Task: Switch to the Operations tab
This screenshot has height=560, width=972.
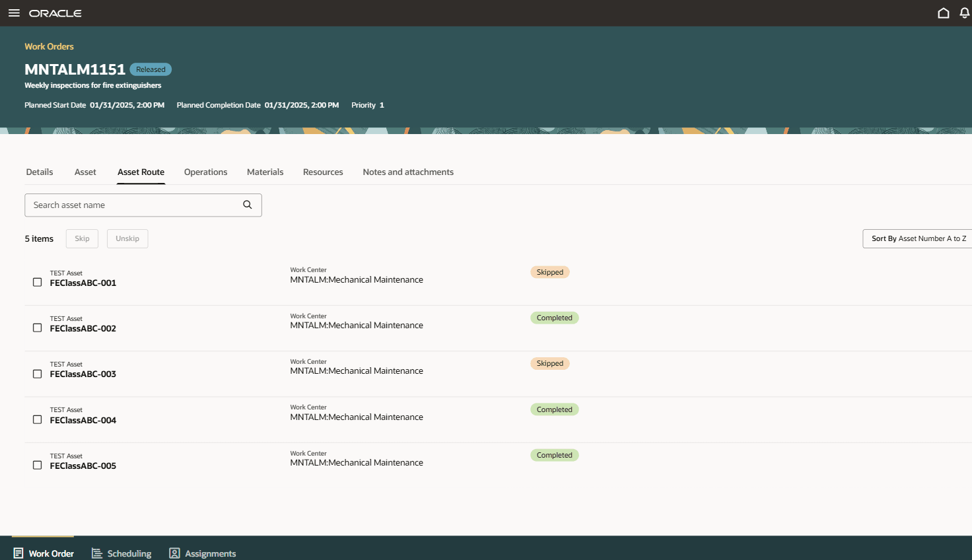Action: click(x=205, y=172)
